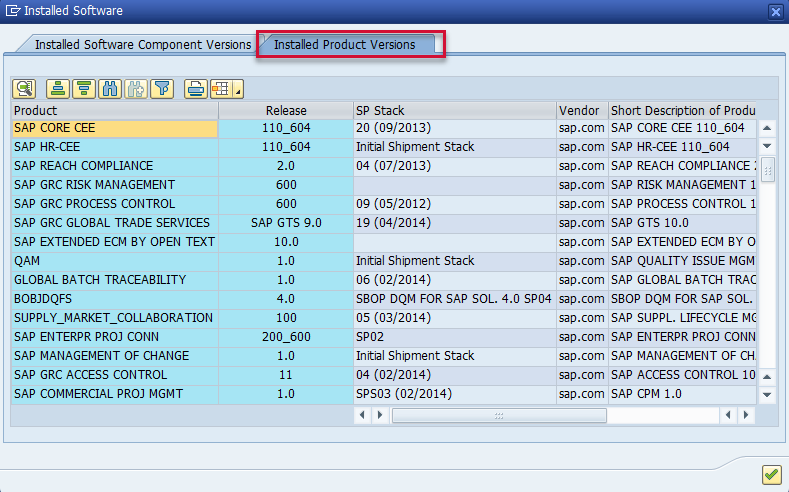Sort the list in ascending order

click(x=58, y=89)
